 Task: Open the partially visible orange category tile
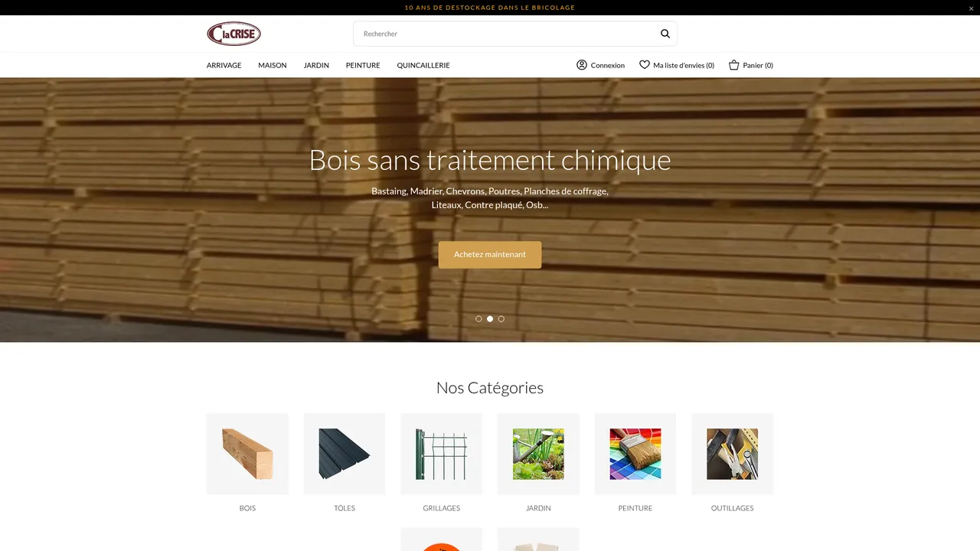click(x=442, y=540)
